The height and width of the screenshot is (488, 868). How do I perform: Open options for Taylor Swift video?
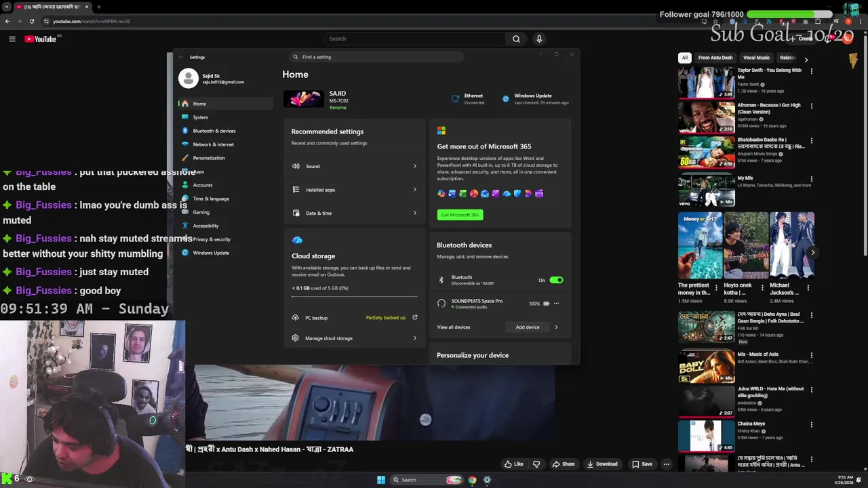(x=811, y=70)
